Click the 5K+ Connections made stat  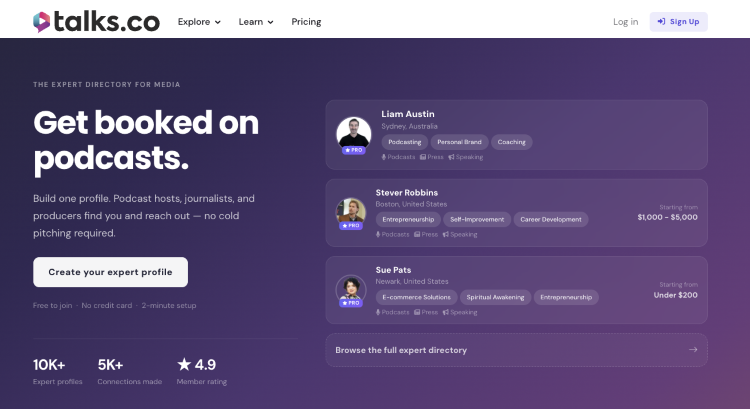click(130, 372)
